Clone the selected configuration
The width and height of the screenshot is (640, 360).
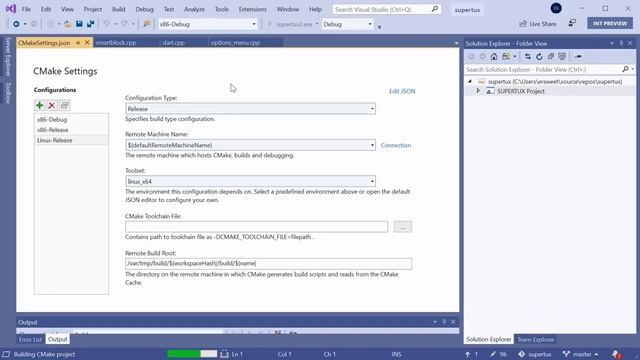click(x=64, y=106)
